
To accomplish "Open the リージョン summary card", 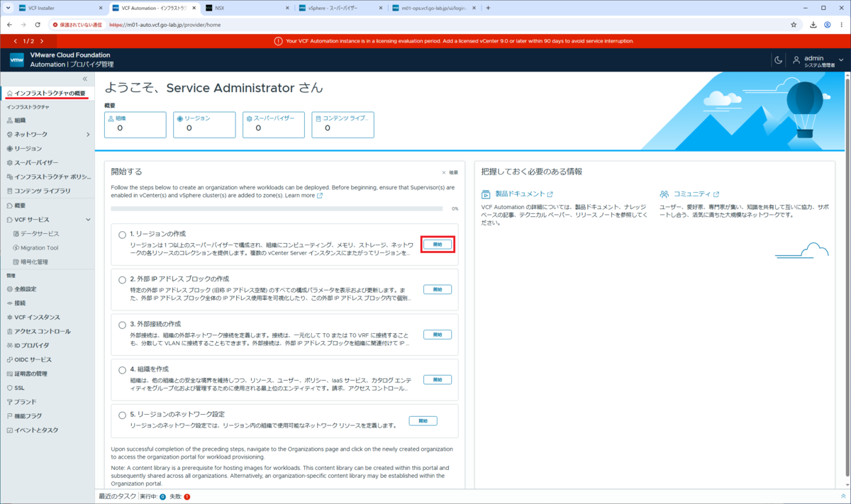I will pos(204,124).
